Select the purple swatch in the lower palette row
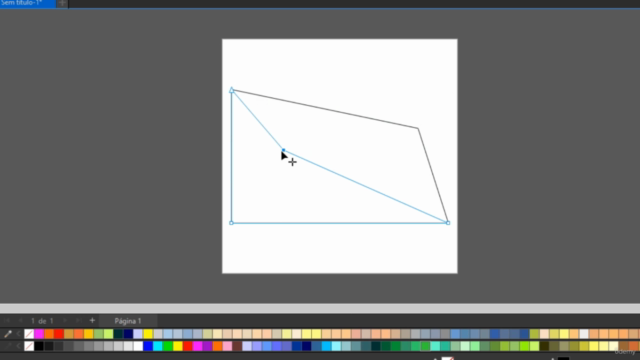 pyautogui.click(x=207, y=346)
